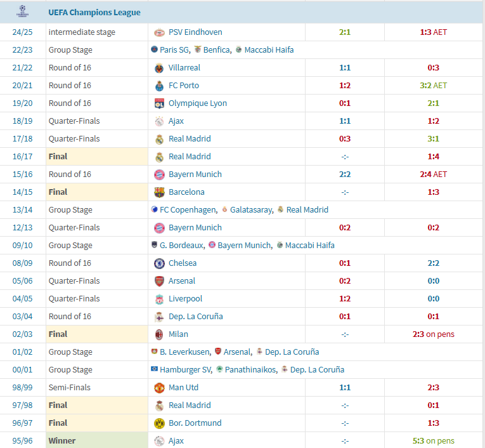
Task: Click Real Madrid crest in the 17/18 row
Action: [159, 139]
